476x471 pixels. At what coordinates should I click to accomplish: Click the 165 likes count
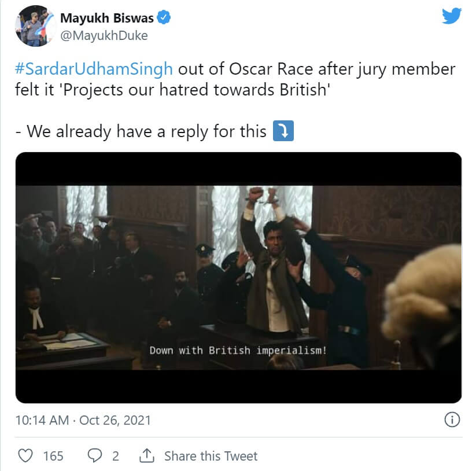click(53, 456)
